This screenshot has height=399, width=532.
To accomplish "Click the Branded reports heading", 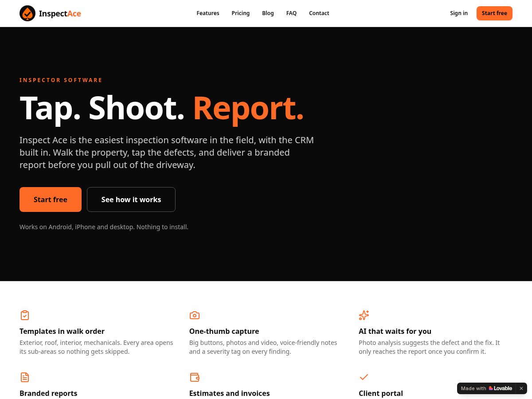I will click(x=48, y=393).
